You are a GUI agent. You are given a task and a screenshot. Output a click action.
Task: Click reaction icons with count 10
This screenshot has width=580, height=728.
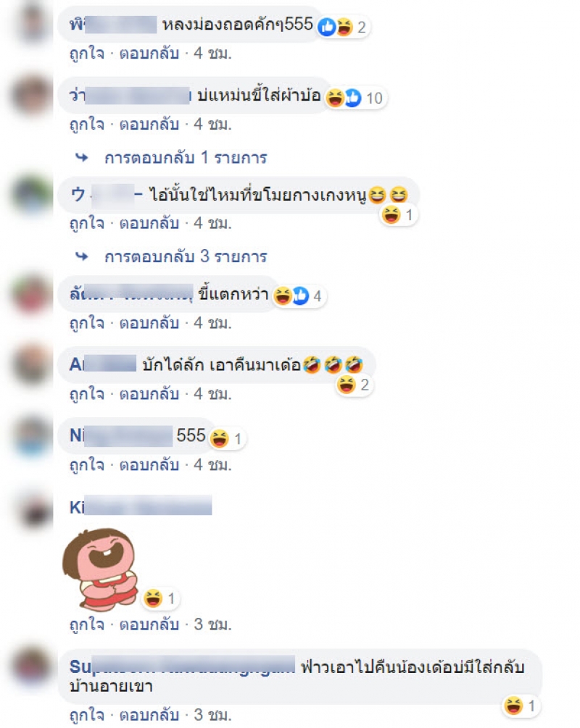tap(355, 98)
